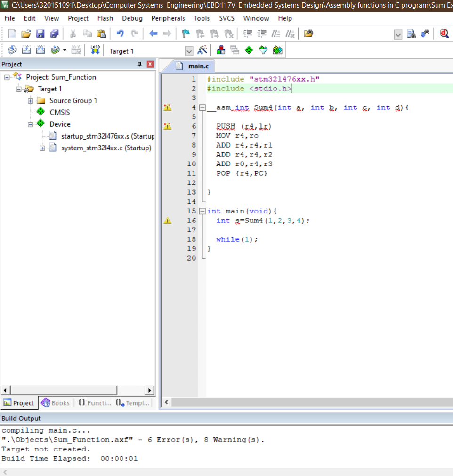Select the Rebuild all target files icon
Screen dimensions: 453x476
point(41,50)
